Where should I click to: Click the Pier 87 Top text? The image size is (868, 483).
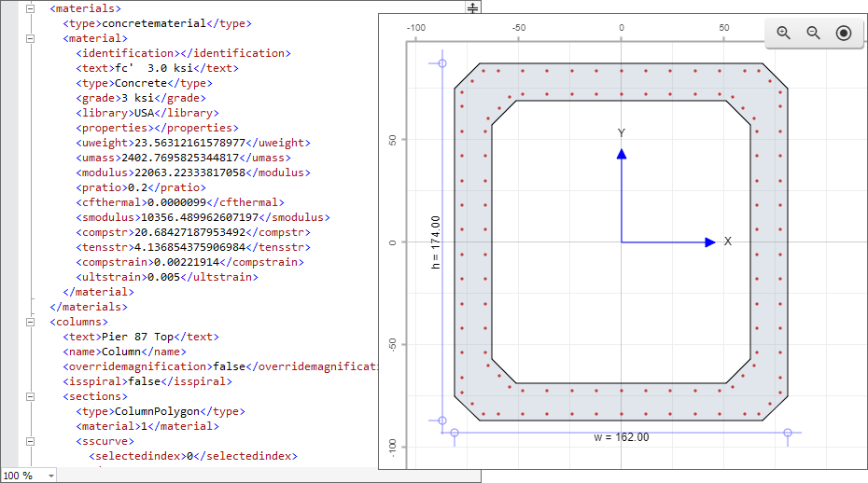138,338
